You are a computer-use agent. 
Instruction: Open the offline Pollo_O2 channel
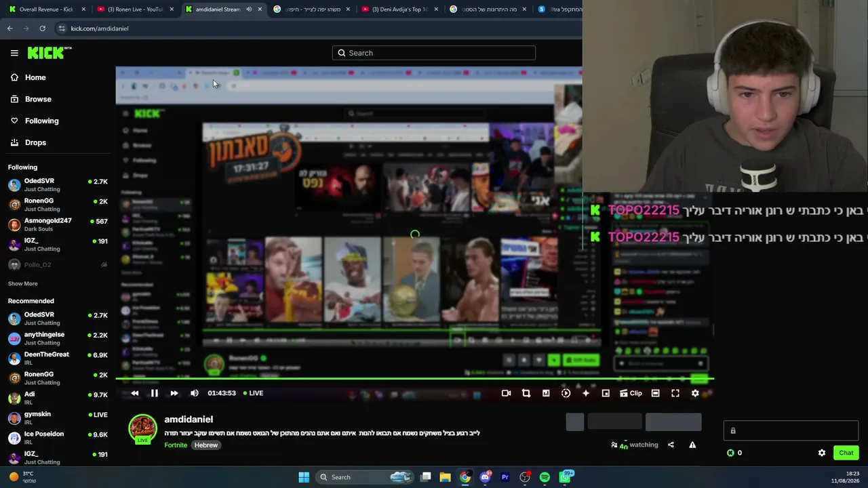click(x=58, y=264)
